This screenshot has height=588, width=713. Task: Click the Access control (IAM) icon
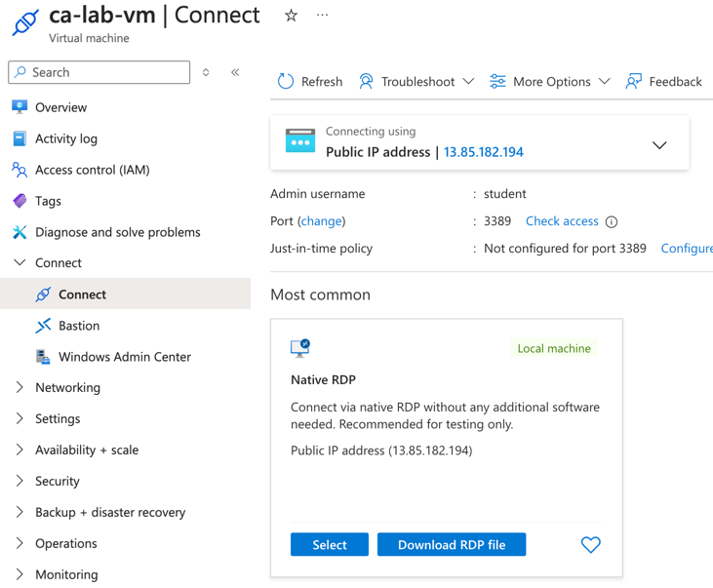click(20, 170)
